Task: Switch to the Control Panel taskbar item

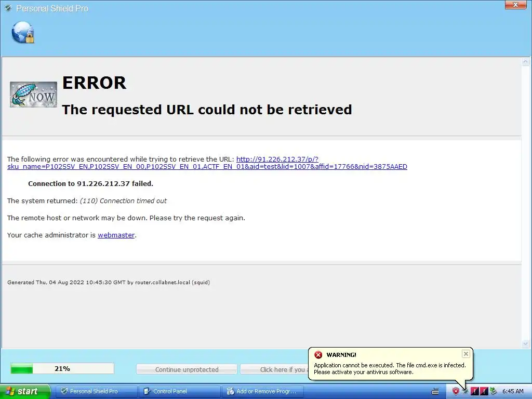Action: (179, 391)
